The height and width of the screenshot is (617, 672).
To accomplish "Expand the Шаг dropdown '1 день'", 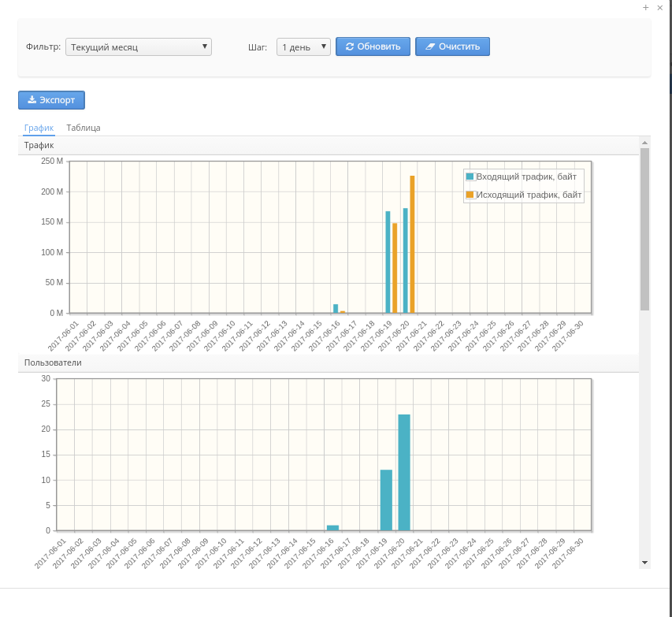I will pyautogui.click(x=303, y=47).
